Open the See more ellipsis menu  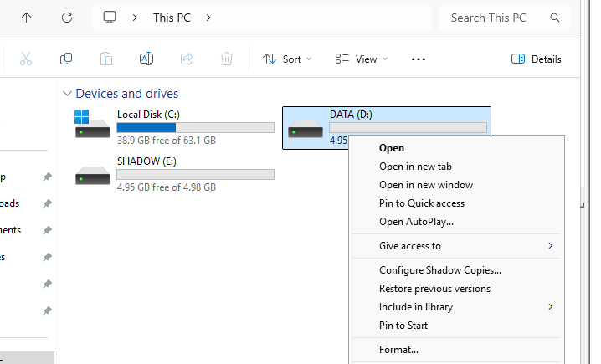[419, 59]
